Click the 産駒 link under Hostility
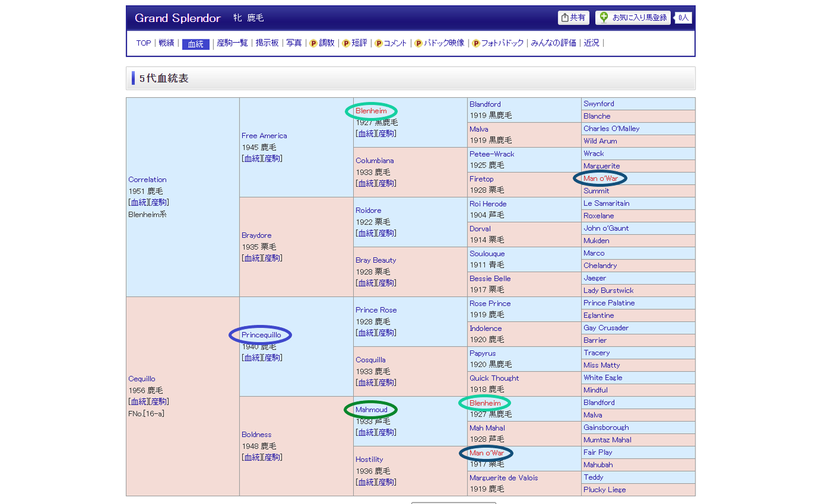831x504 pixels. 386,483
